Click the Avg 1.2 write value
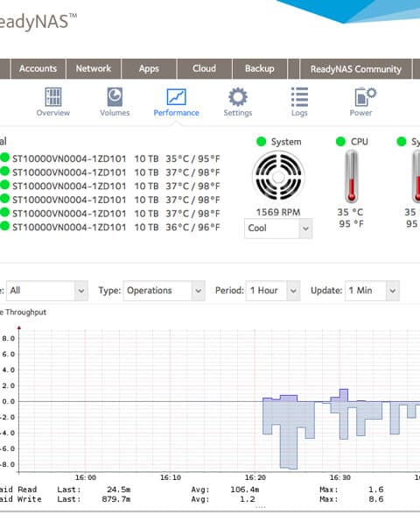The width and height of the screenshot is (420, 522). click(248, 499)
